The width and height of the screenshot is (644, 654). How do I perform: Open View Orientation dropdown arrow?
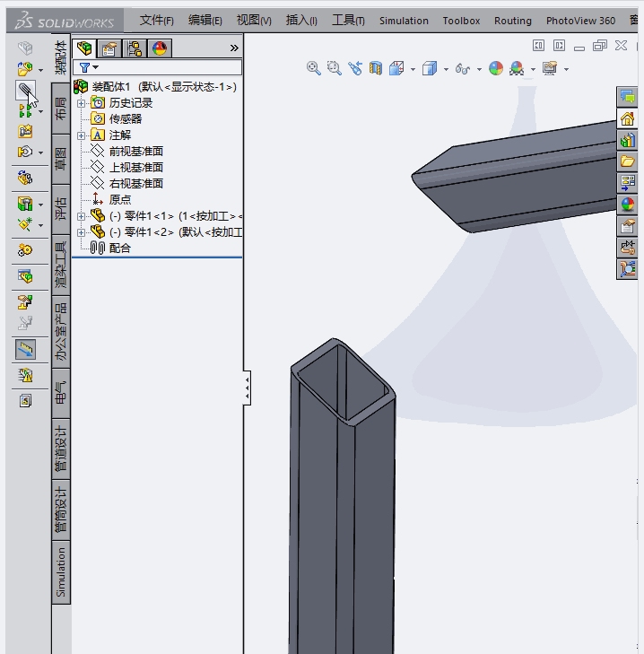point(413,69)
